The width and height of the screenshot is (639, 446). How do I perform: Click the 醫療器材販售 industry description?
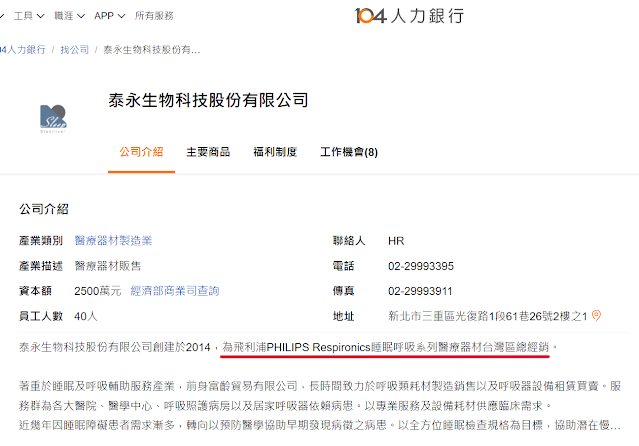coord(108,266)
